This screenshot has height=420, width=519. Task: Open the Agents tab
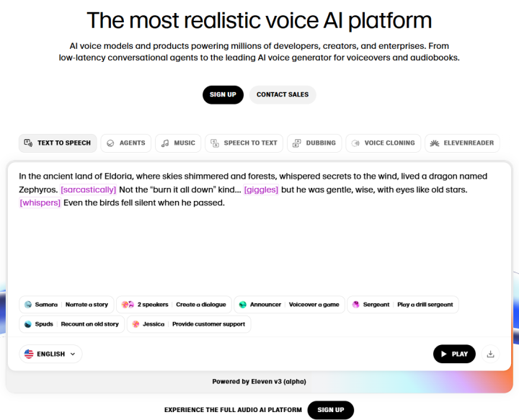click(126, 143)
